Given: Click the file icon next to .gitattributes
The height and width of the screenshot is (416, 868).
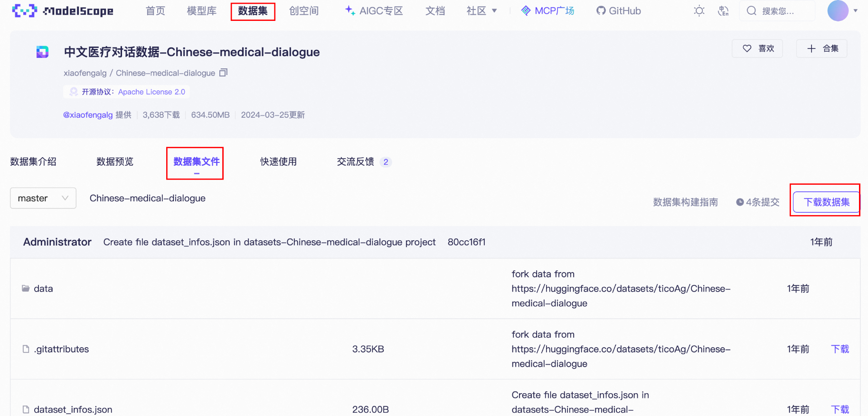Looking at the screenshot, I should (26, 349).
